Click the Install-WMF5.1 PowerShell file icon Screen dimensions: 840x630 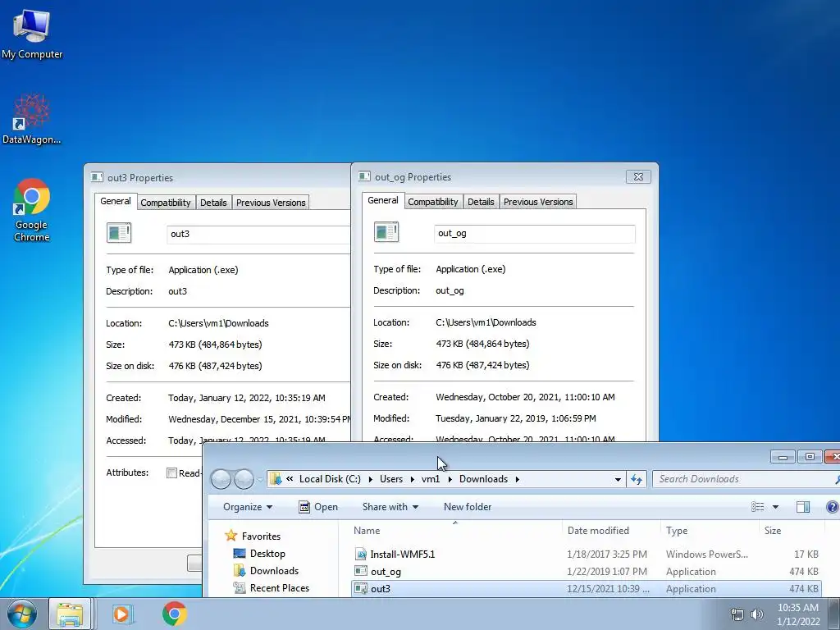pos(361,555)
